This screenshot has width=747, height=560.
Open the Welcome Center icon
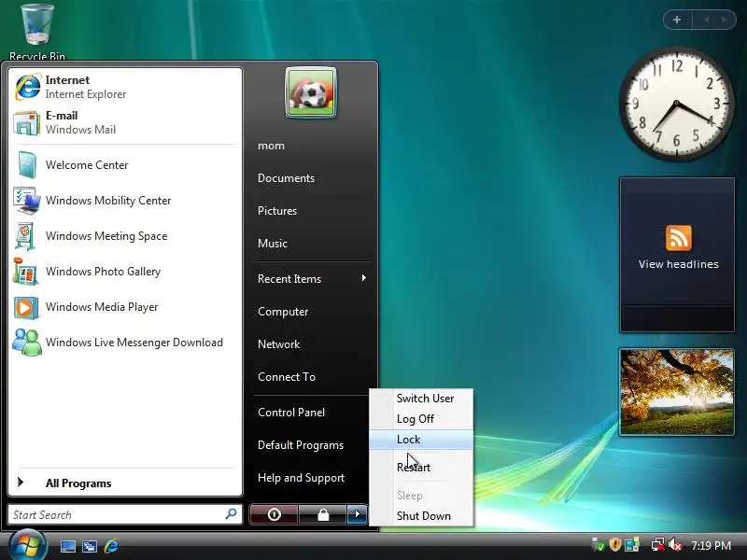27,165
